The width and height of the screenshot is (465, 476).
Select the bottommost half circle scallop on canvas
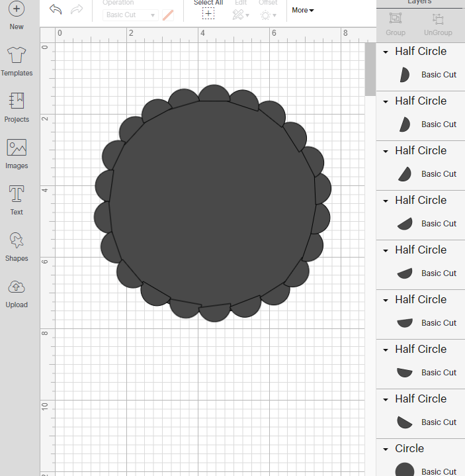[215, 313]
